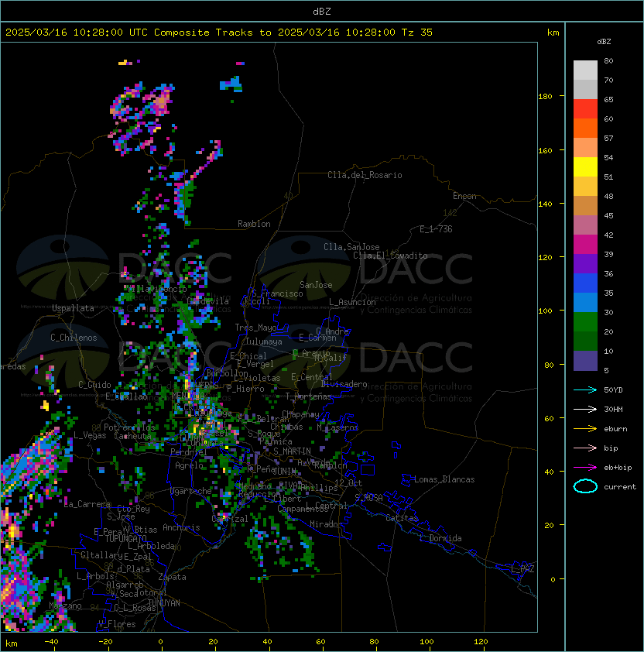This screenshot has width=644, height=652.
Task: Click the '140' tick on the right axis
Action: (x=545, y=204)
